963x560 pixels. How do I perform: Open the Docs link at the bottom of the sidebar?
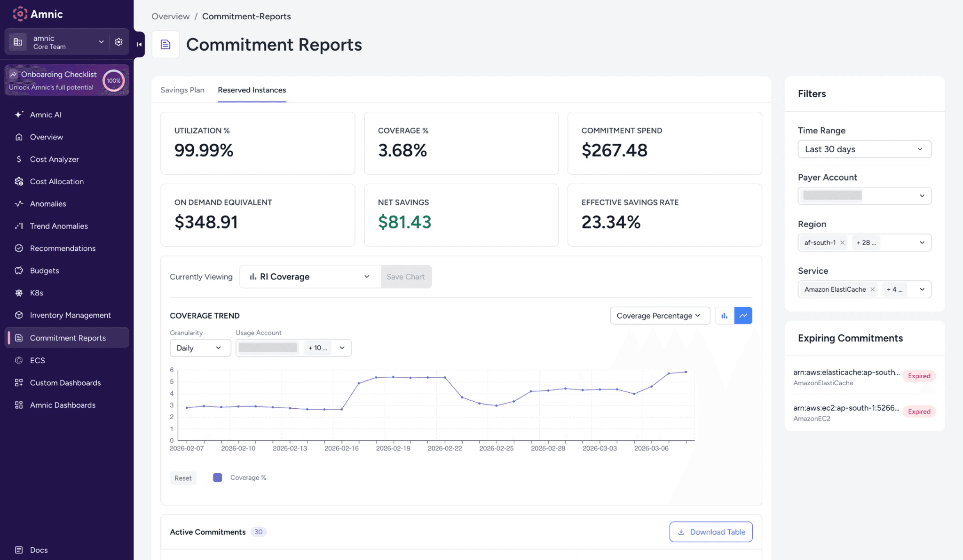click(x=39, y=550)
